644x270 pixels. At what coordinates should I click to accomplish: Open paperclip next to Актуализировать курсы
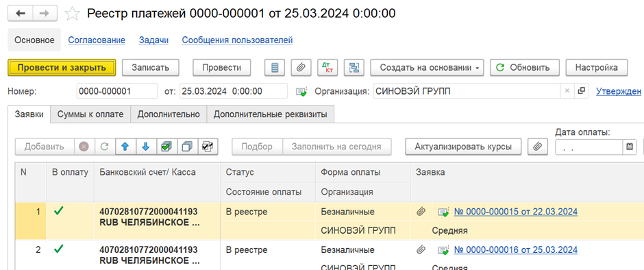(x=537, y=147)
